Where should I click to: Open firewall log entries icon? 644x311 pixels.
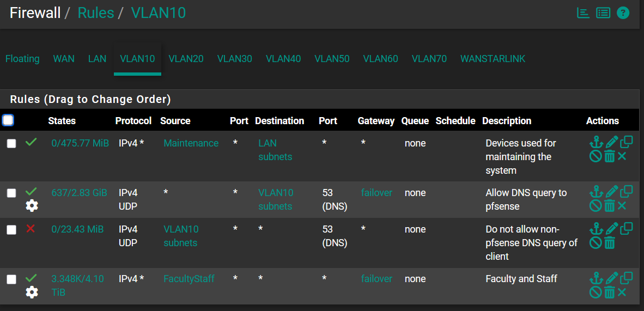tap(603, 13)
